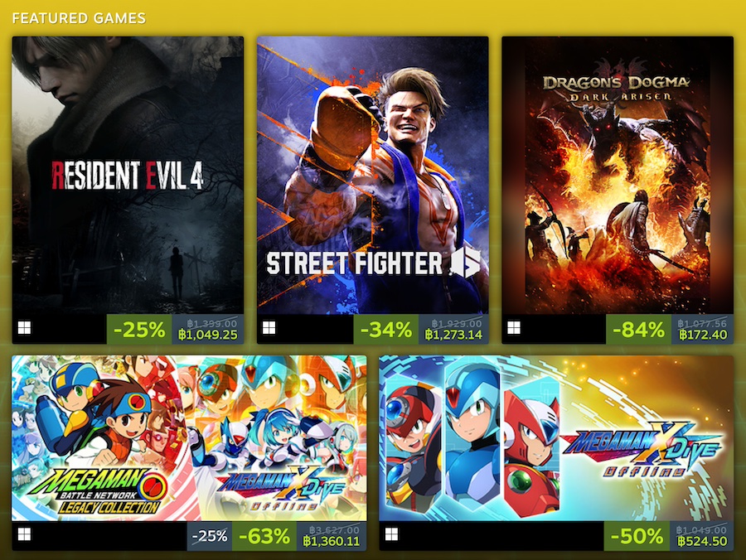Viewport: 746px width, 560px height.
Task: Click the Windows icon under Mega Man bundle
Action: tap(24, 534)
